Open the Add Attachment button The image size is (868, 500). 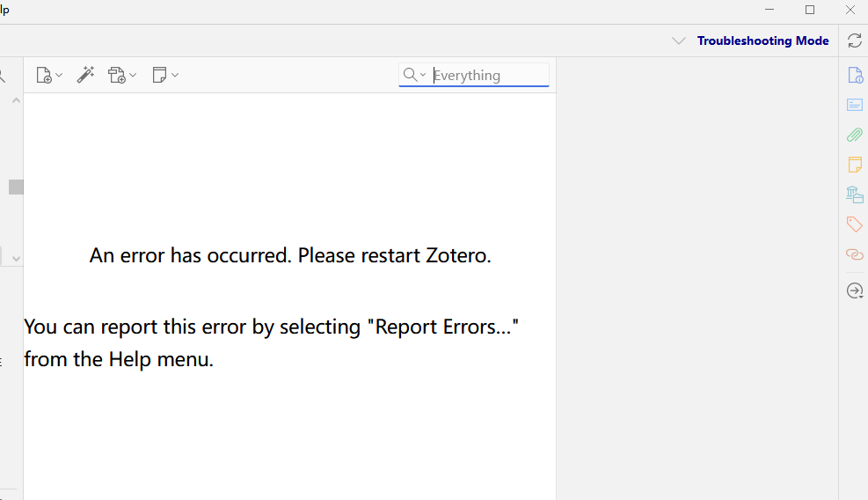click(x=117, y=75)
